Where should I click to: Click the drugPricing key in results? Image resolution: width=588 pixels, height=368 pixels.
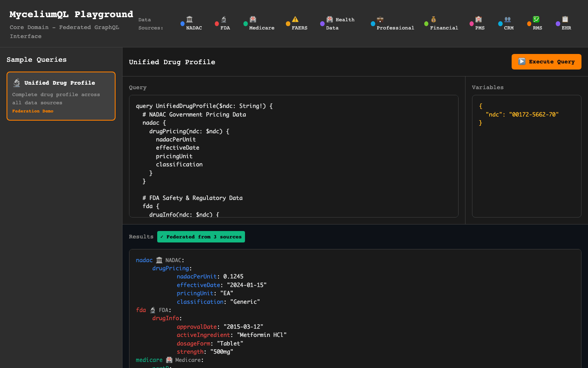tap(171, 268)
